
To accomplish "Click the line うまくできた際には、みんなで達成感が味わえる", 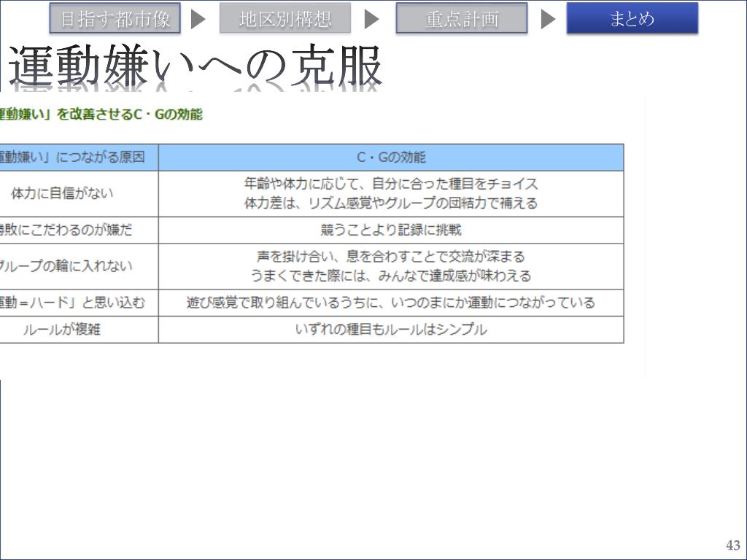I will [391, 276].
